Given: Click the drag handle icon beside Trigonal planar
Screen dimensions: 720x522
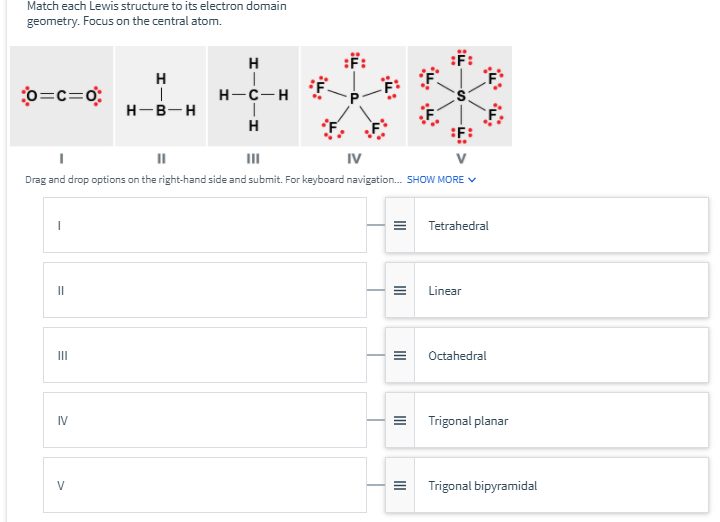Looking at the screenshot, I should [400, 421].
